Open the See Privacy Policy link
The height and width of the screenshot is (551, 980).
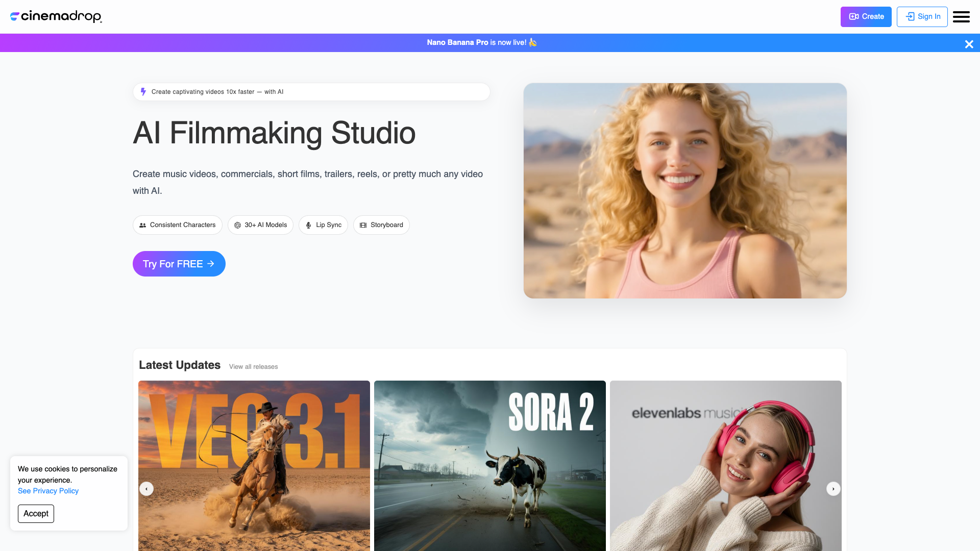tap(48, 491)
